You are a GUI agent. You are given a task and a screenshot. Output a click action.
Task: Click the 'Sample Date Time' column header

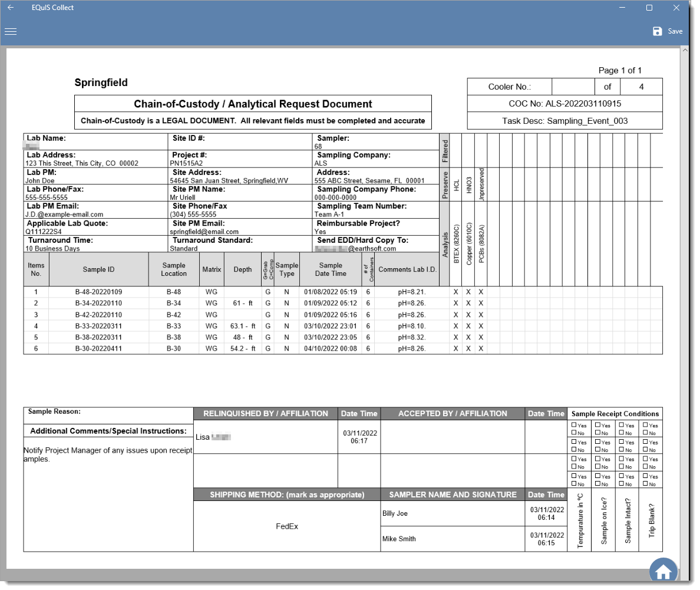pyautogui.click(x=331, y=270)
